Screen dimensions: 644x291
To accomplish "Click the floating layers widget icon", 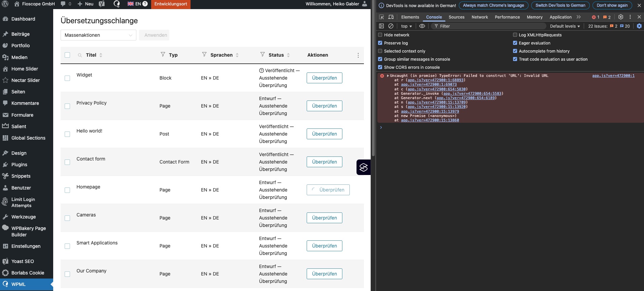I will coord(364,167).
